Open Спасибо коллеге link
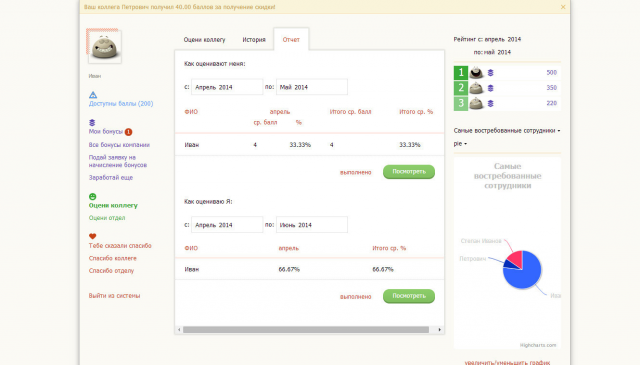640x365 pixels. pyautogui.click(x=113, y=258)
